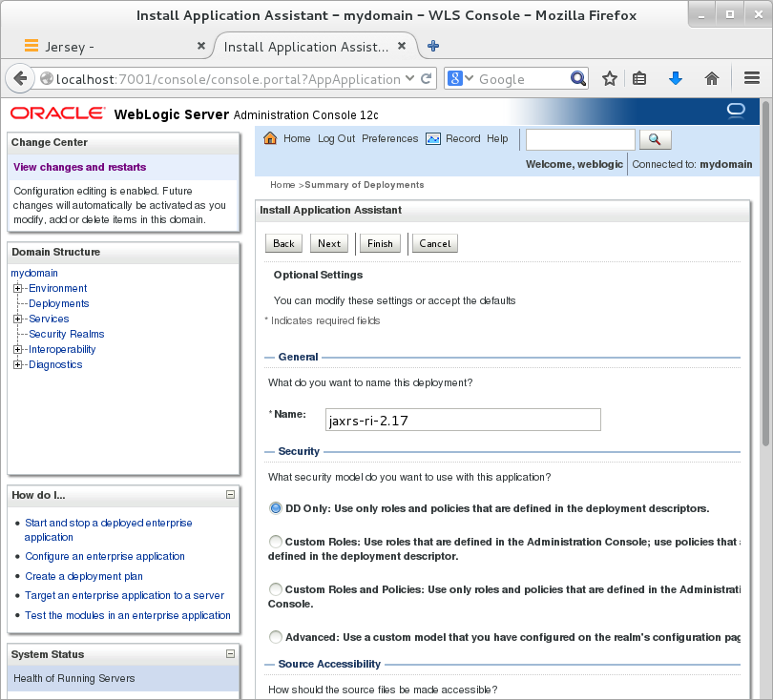The width and height of the screenshot is (773, 700).
Task: Click Summary of Deployments breadcrumb
Action: point(365,185)
